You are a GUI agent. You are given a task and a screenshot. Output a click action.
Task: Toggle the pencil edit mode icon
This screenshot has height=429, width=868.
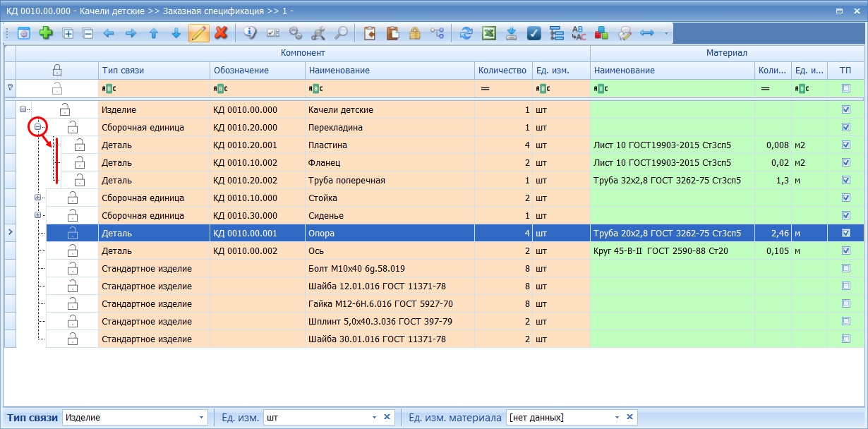coord(199,33)
